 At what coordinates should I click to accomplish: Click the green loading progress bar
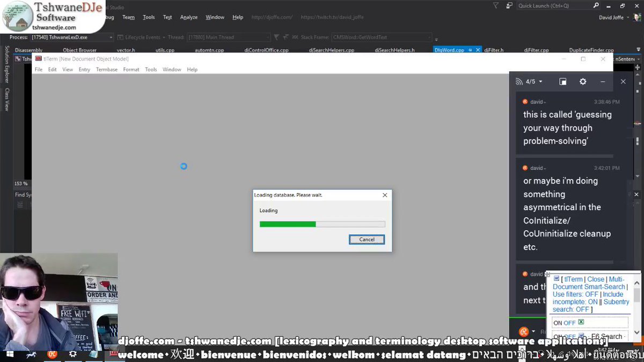tap(322, 224)
